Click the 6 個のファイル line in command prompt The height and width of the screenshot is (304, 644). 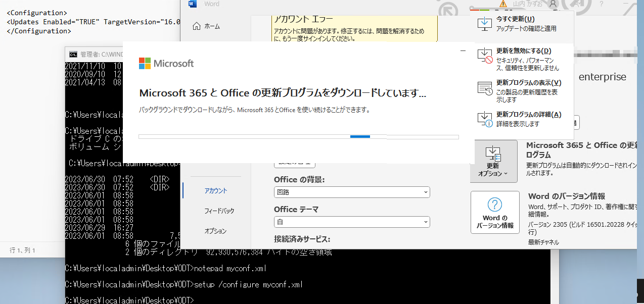tap(153, 244)
